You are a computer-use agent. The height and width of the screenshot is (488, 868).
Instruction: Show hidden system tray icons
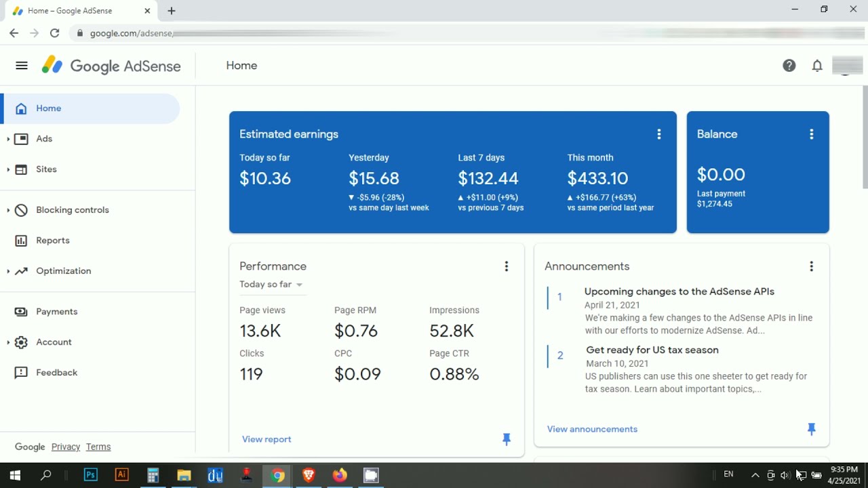pos(755,475)
